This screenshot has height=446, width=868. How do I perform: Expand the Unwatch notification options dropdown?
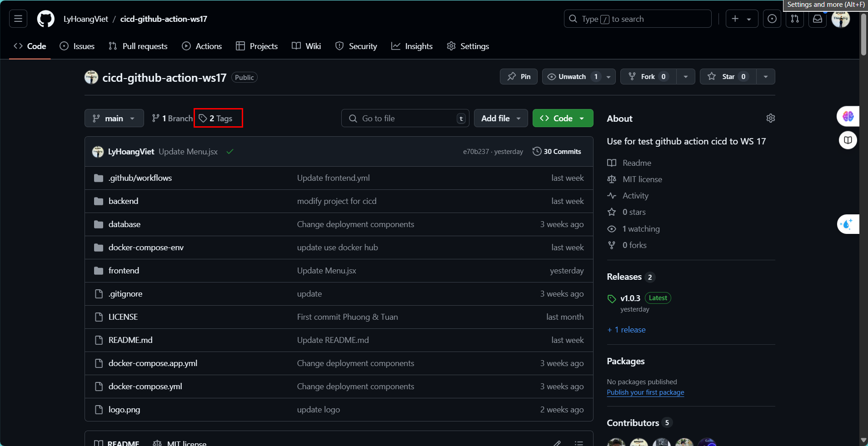point(609,76)
